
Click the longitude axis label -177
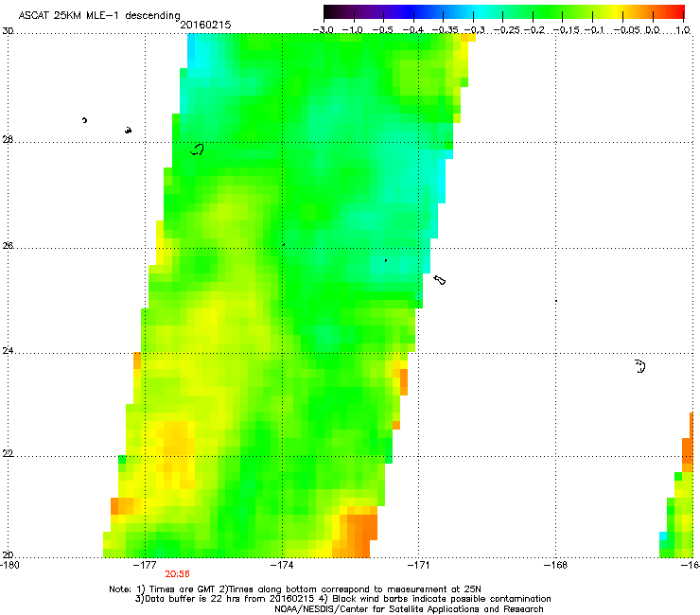(x=145, y=566)
